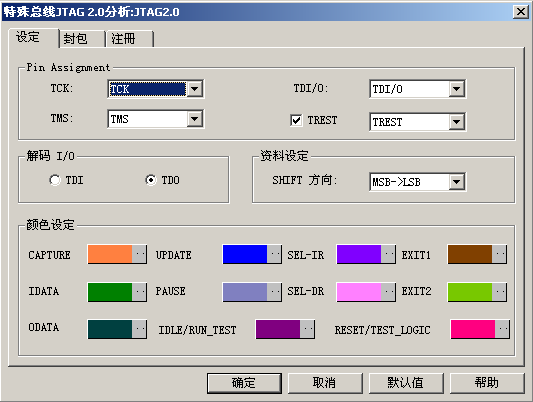
Task: Click the blue UPDATE color swatch
Action: 245,254
